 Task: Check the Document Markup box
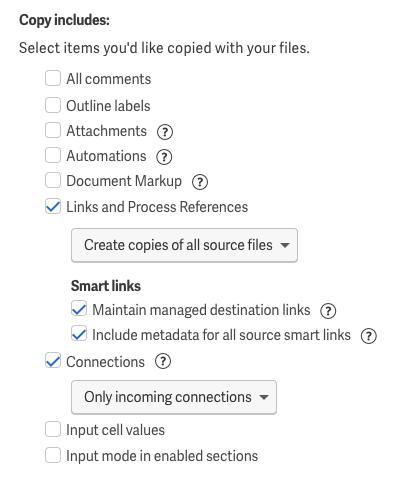[53, 180]
